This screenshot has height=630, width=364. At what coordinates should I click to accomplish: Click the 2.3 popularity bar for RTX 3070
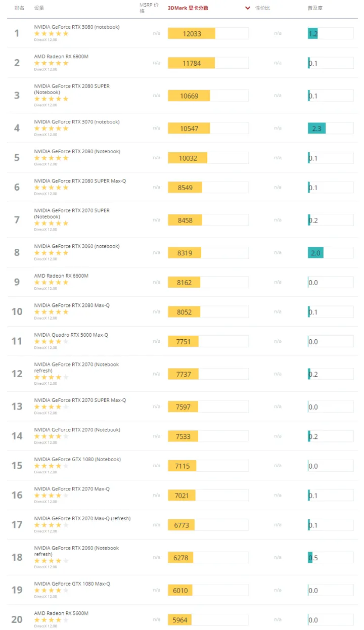pyautogui.click(x=316, y=128)
